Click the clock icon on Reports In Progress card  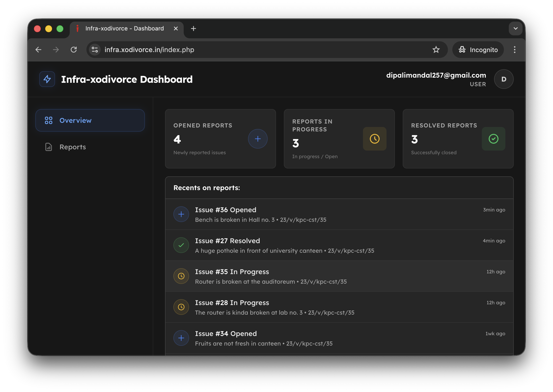[x=374, y=139]
